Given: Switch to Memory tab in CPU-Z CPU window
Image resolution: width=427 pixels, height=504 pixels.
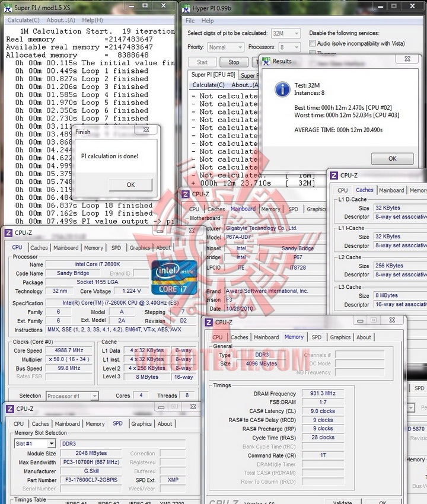Looking at the screenshot, I should pos(94,247).
